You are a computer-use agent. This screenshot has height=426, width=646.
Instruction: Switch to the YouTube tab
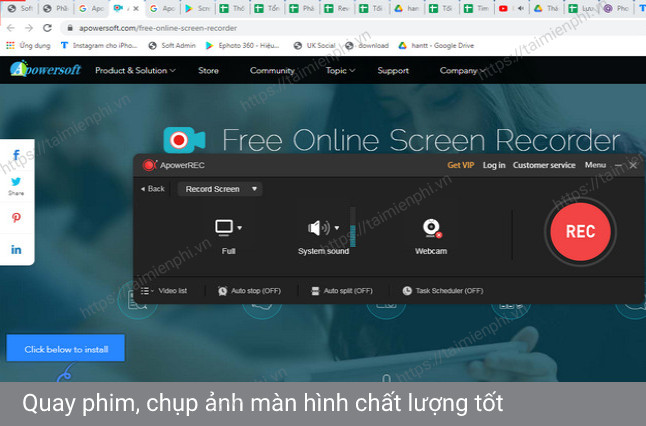[503, 8]
